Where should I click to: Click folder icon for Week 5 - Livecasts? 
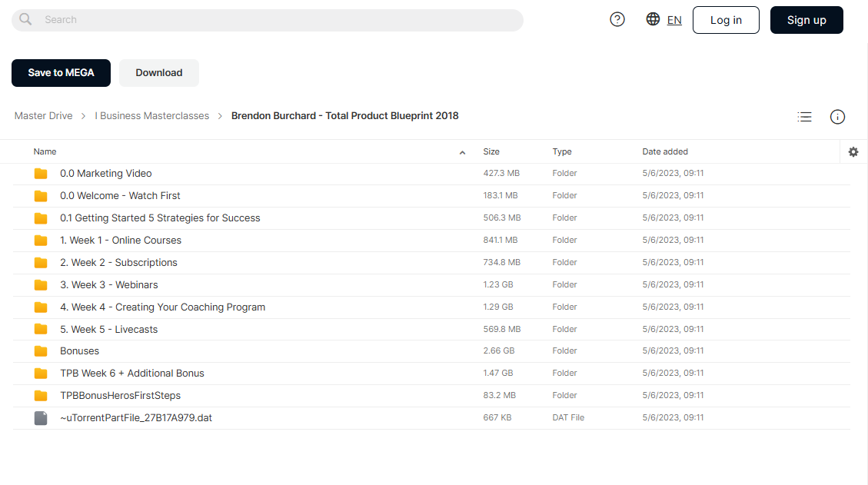(x=41, y=330)
